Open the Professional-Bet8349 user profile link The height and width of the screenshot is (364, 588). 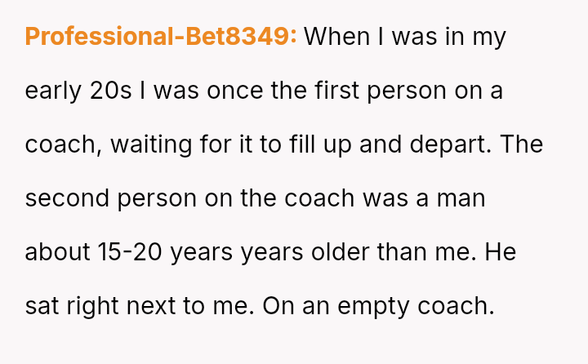click(x=161, y=37)
